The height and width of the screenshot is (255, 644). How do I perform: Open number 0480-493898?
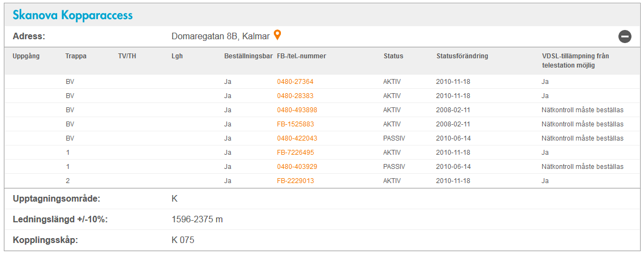[x=297, y=110]
